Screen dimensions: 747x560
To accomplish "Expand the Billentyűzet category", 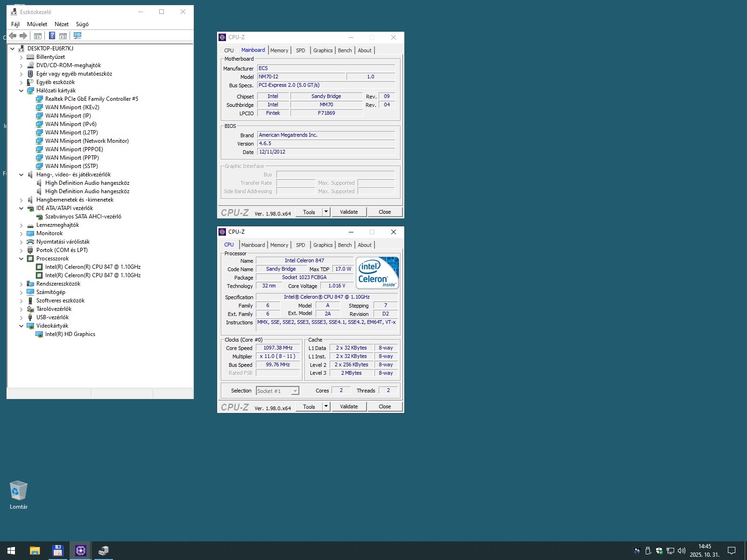I will [21, 57].
